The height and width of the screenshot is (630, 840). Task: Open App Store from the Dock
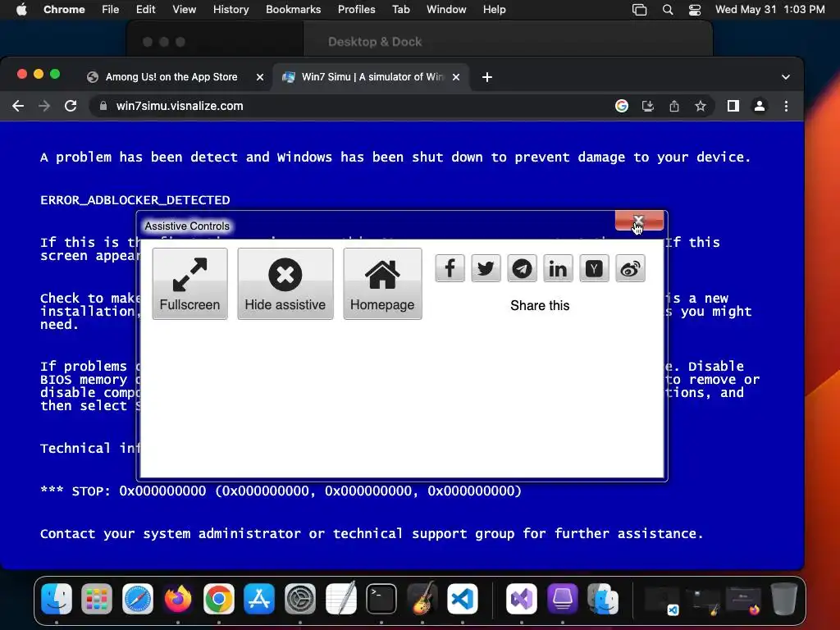click(259, 598)
